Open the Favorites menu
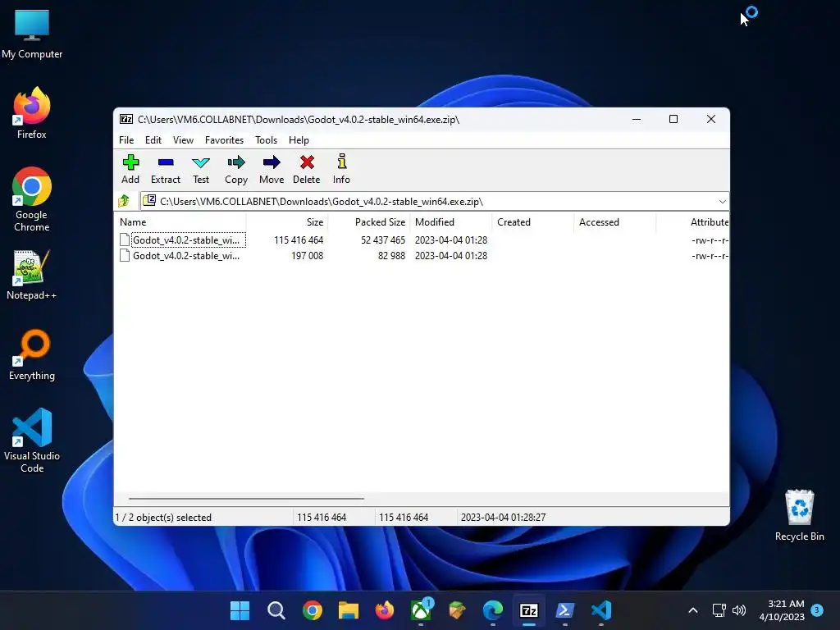The width and height of the screenshot is (840, 630). tap(225, 139)
